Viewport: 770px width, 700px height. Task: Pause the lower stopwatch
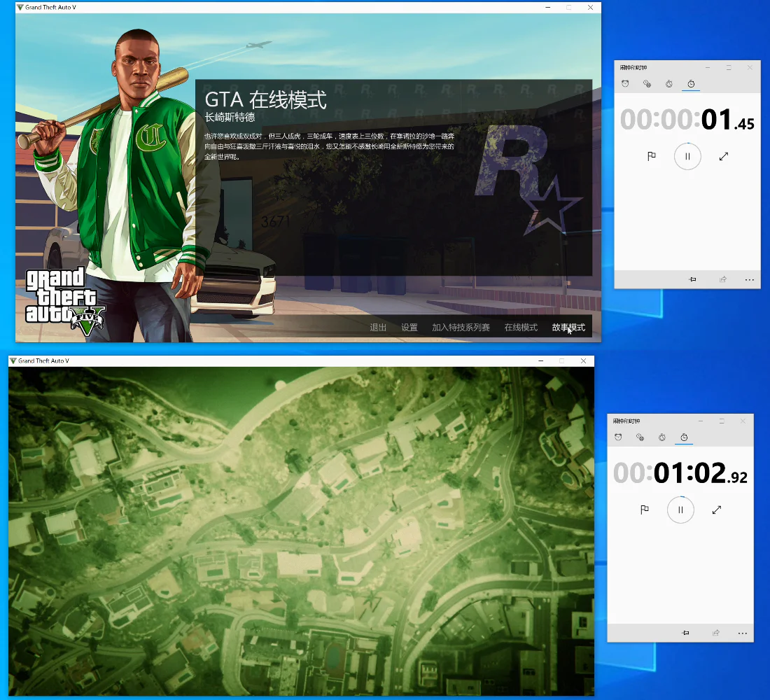pyautogui.click(x=680, y=510)
